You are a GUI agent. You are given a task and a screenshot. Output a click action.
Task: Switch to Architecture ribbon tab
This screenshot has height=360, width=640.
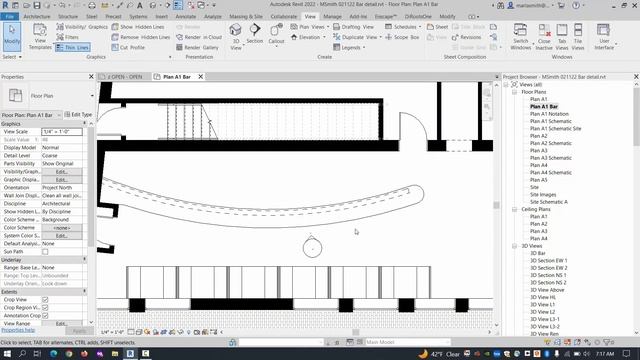tap(37, 16)
